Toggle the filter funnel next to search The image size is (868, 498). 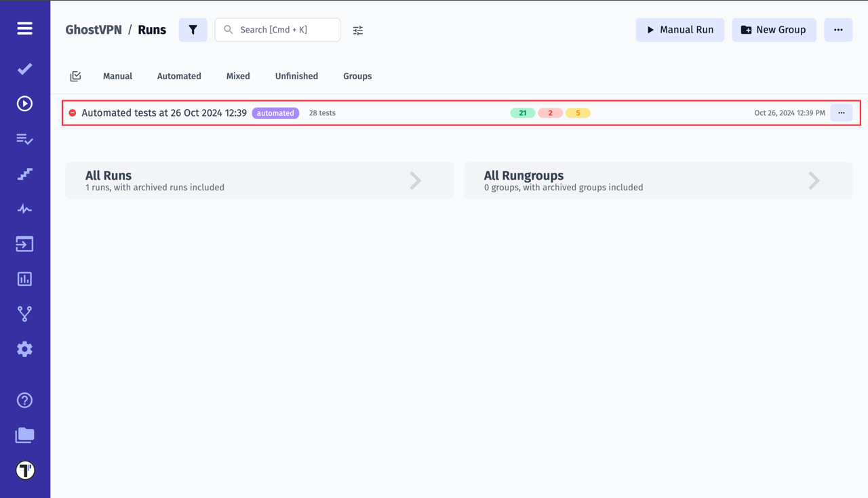[x=193, y=30]
